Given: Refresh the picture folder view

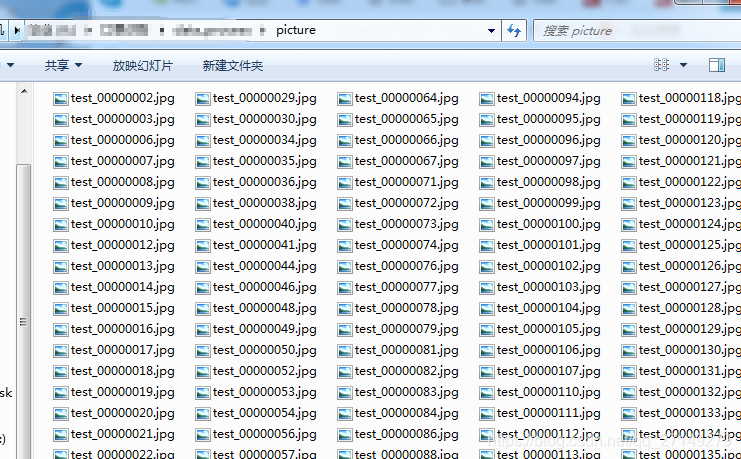Looking at the screenshot, I should pos(514,31).
